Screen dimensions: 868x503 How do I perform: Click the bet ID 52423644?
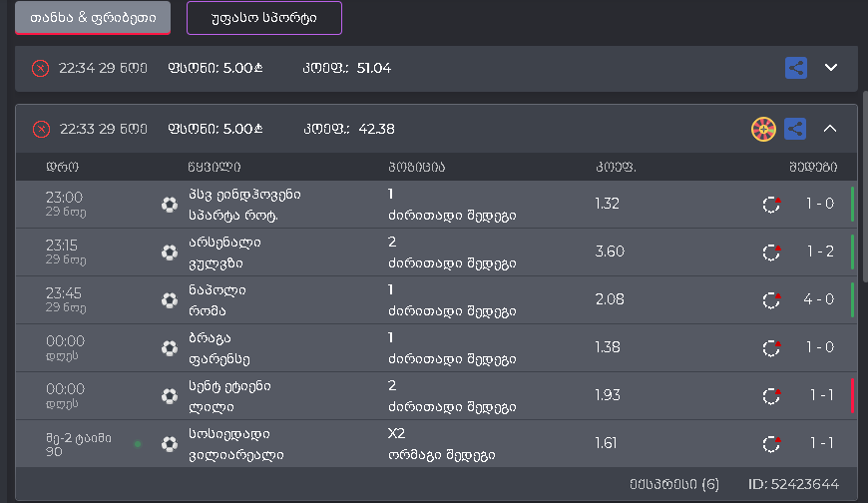point(793,484)
